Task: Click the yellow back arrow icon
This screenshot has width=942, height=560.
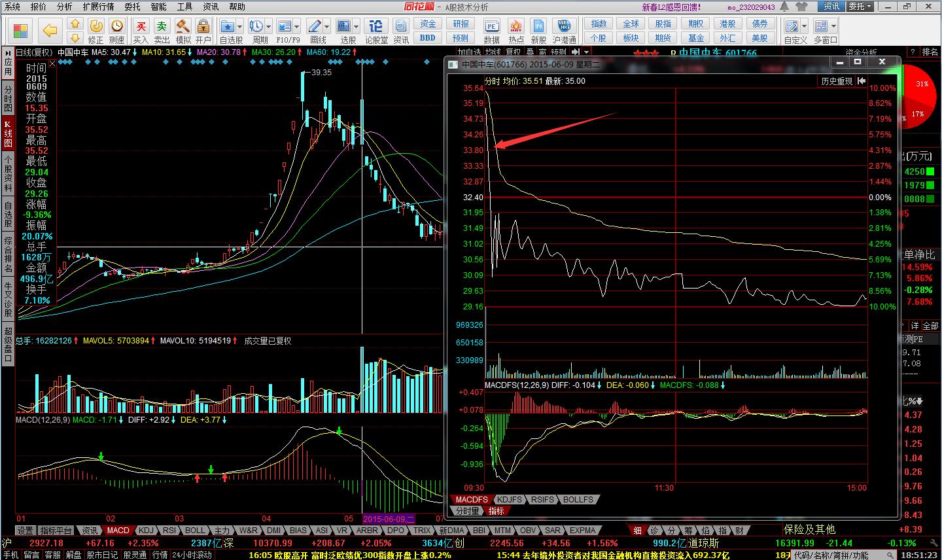Action: [50, 30]
